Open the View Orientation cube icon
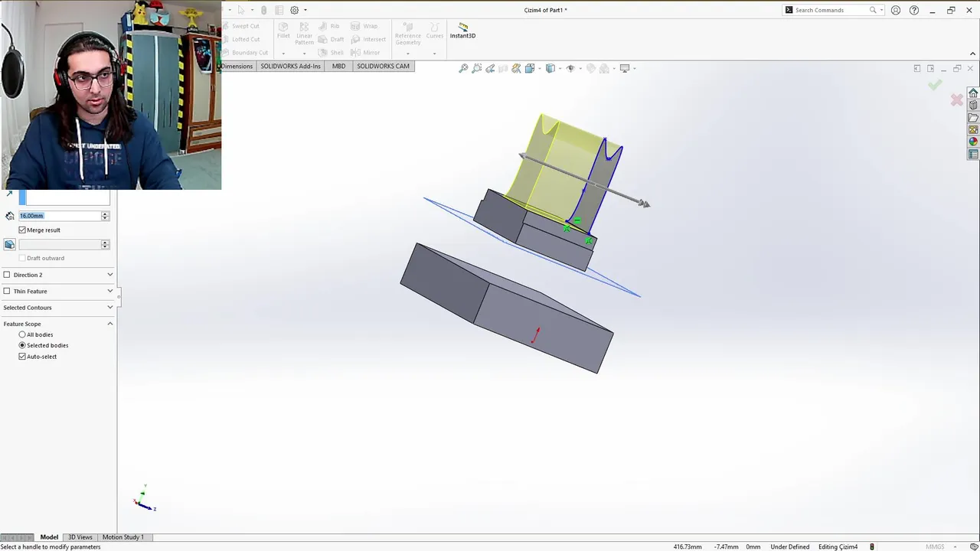Image resolution: width=980 pixels, height=551 pixels. pos(530,68)
